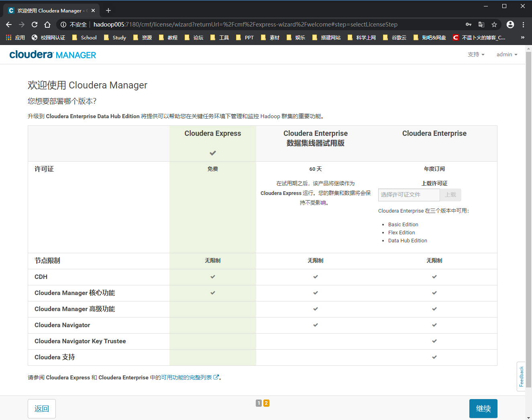Go to wizard step 1 indicator

tap(259, 403)
